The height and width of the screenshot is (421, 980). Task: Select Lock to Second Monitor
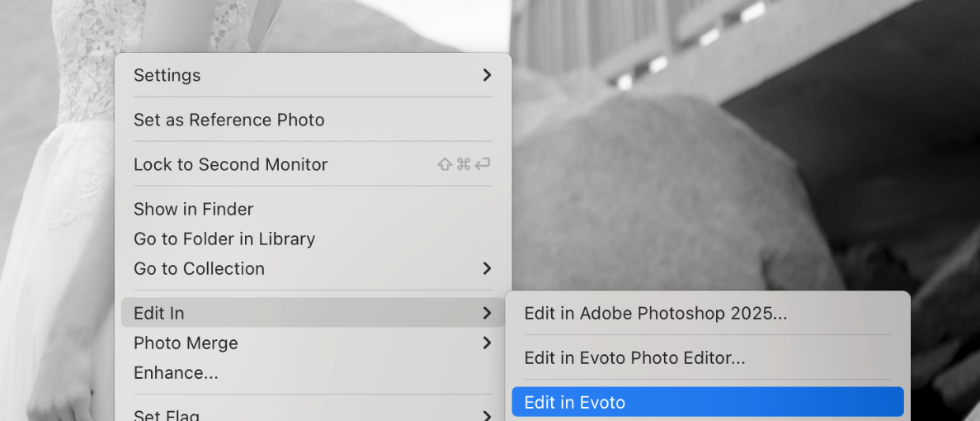[x=313, y=164]
